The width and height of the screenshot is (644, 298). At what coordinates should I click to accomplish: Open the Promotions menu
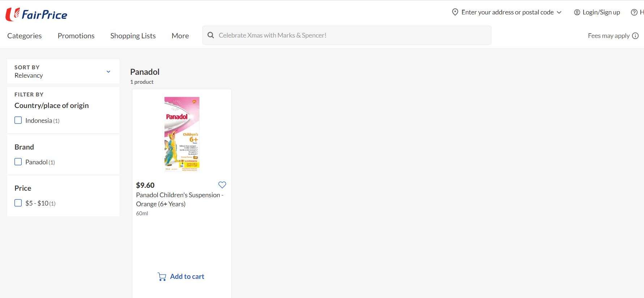[x=76, y=36]
